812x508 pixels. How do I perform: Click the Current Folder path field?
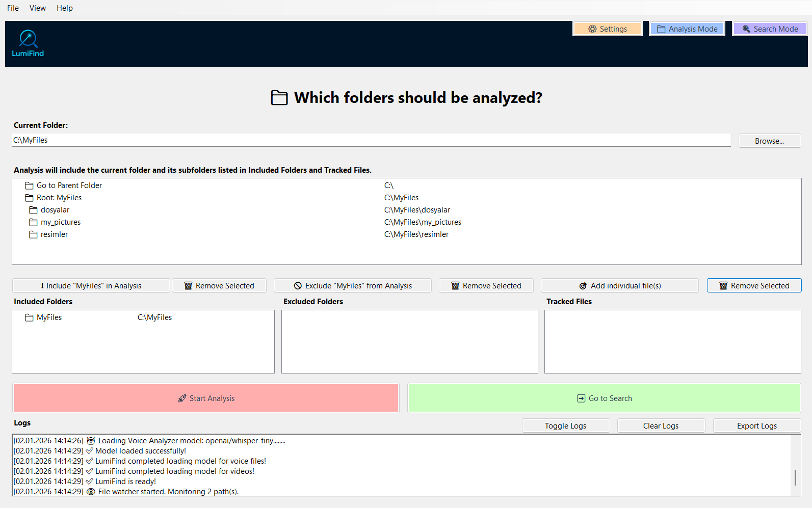click(371, 140)
